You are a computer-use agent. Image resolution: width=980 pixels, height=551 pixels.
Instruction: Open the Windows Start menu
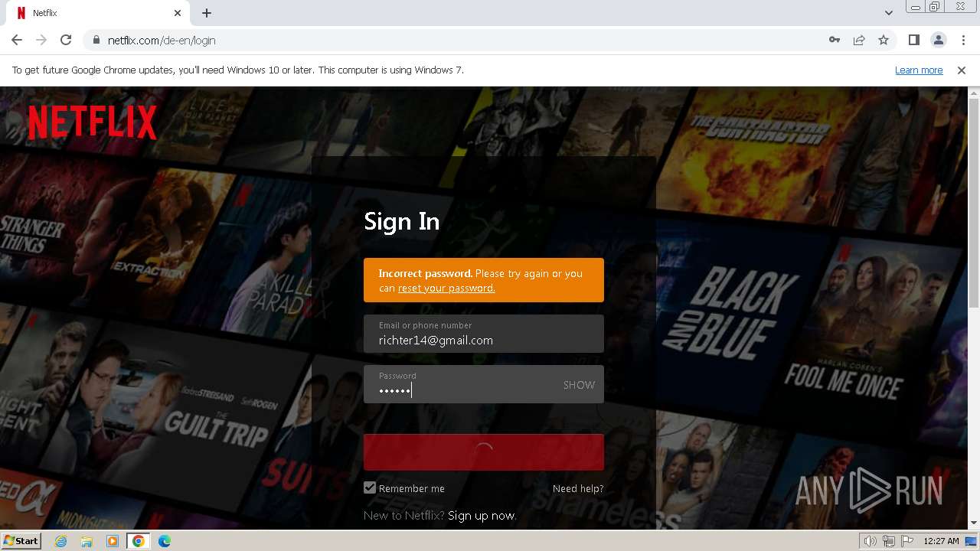click(x=21, y=540)
